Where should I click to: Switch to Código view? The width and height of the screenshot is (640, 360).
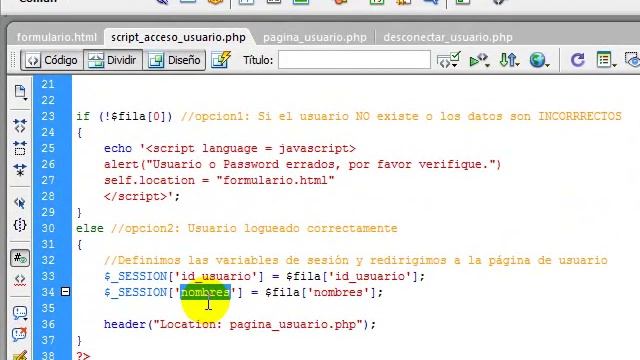52,60
